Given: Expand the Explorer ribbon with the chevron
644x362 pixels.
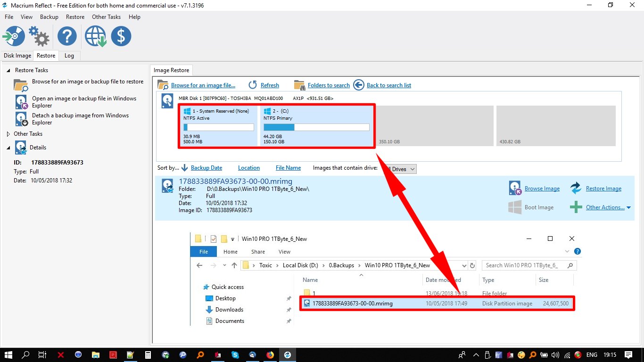Looking at the screenshot, I should [x=568, y=252].
